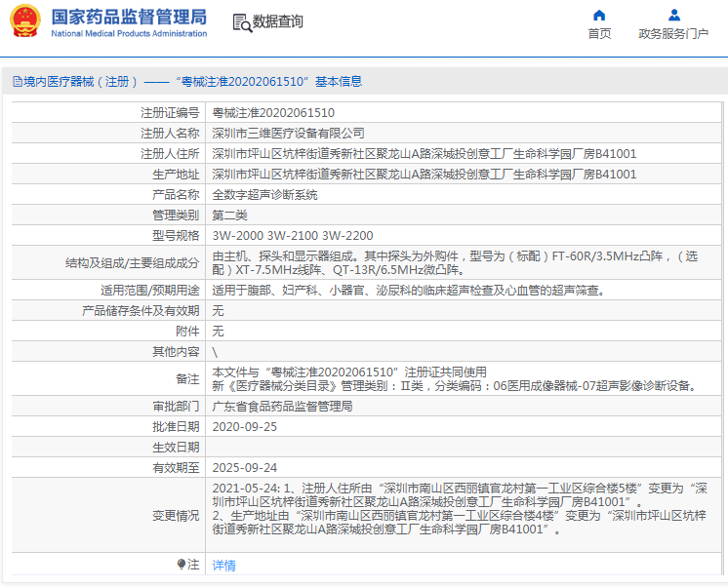This screenshot has width=728, height=588.
Task: Open 政务服务门户 portal link
Action: coord(673,33)
